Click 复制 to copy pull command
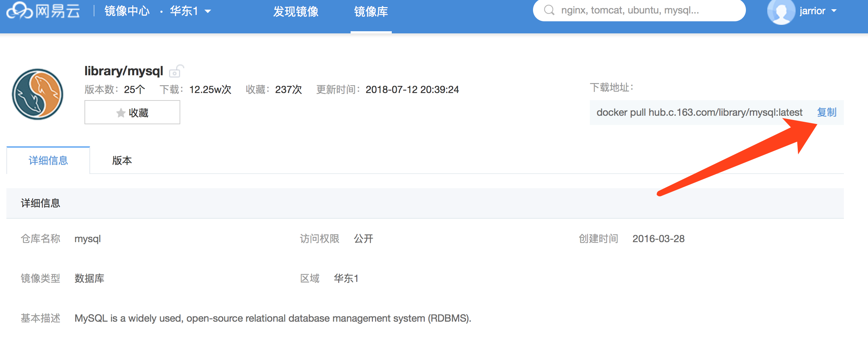868x338 pixels. [x=826, y=112]
